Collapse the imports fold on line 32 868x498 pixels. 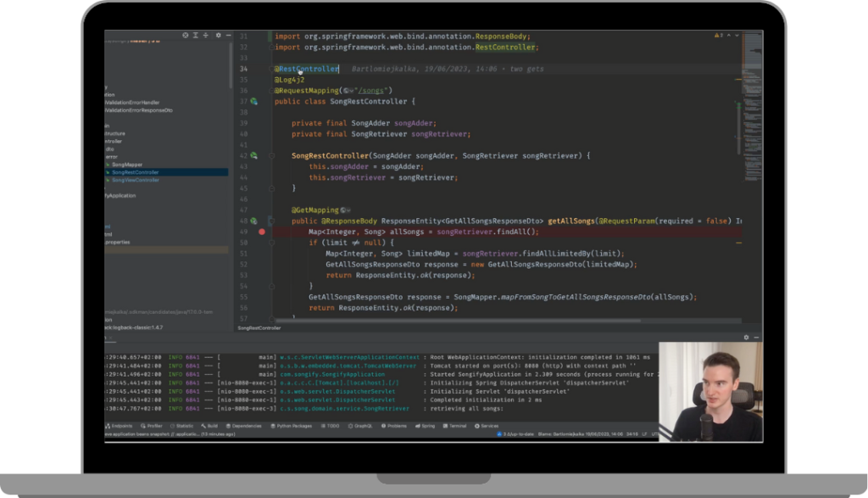point(271,48)
